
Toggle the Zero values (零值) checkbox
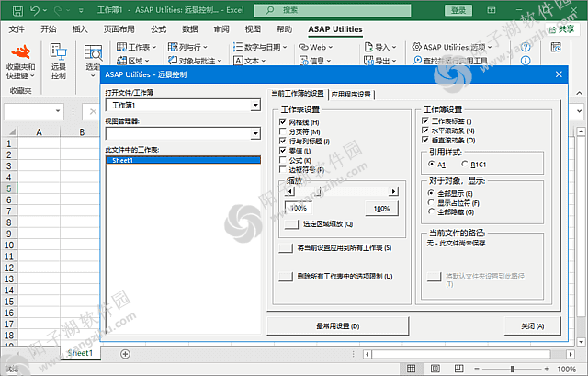283,151
